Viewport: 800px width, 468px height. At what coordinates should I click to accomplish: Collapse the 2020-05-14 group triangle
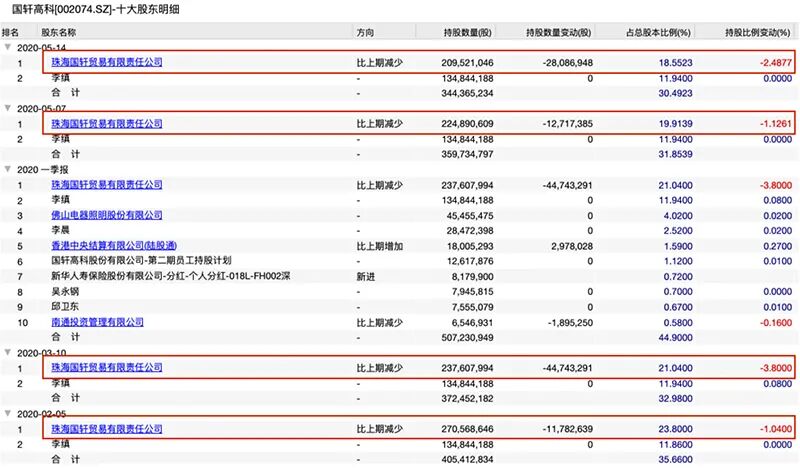[x=8, y=47]
